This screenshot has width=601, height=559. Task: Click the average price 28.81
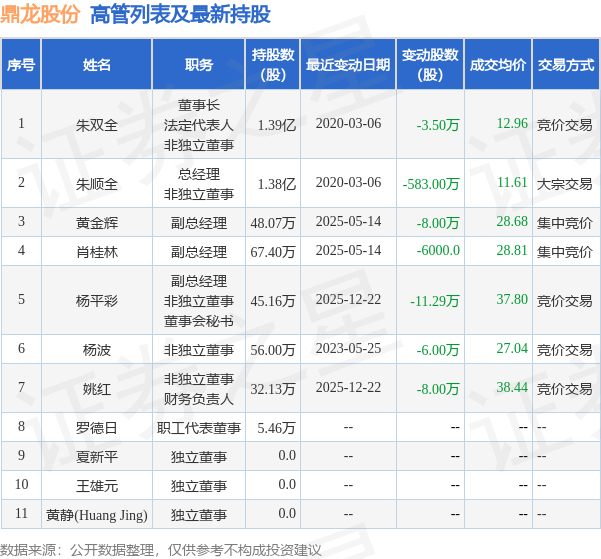(x=512, y=250)
